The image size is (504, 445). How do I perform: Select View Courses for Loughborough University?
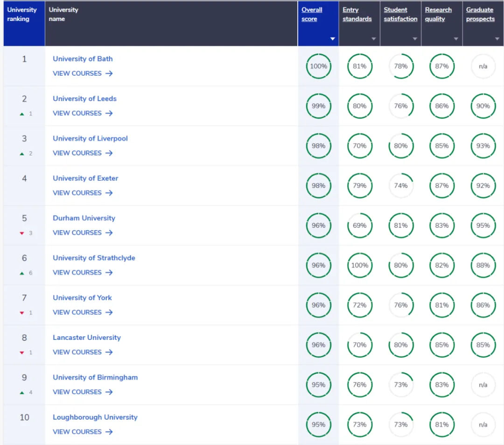[x=83, y=432]
